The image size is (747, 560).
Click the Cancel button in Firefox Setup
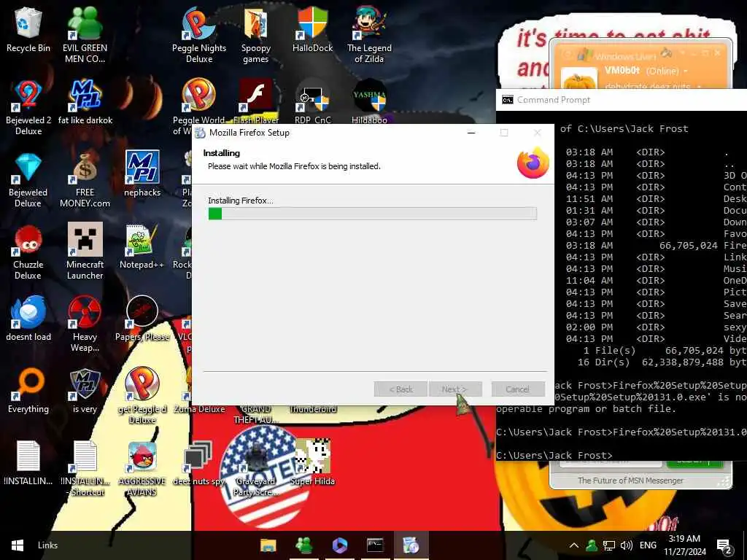pos(518,389)
